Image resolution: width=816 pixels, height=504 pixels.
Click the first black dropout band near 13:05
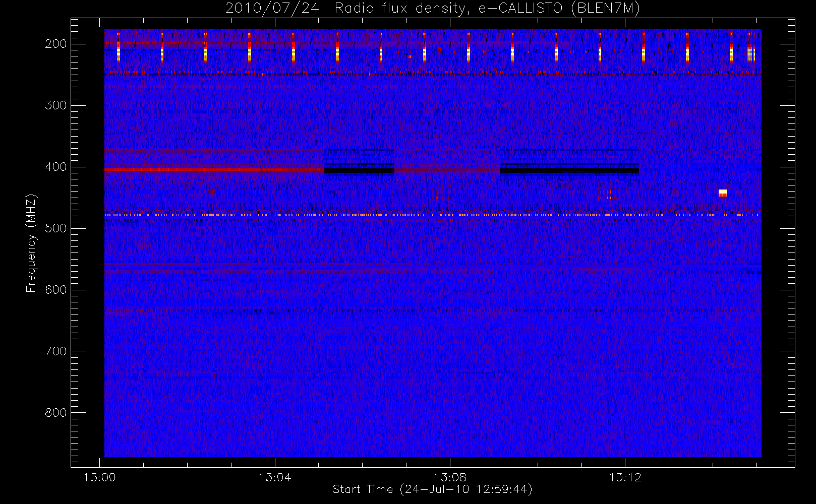[359, 171]
